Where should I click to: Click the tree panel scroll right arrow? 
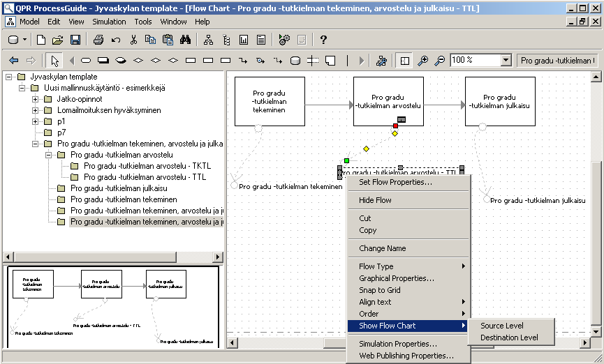click(x=218, y=257)
